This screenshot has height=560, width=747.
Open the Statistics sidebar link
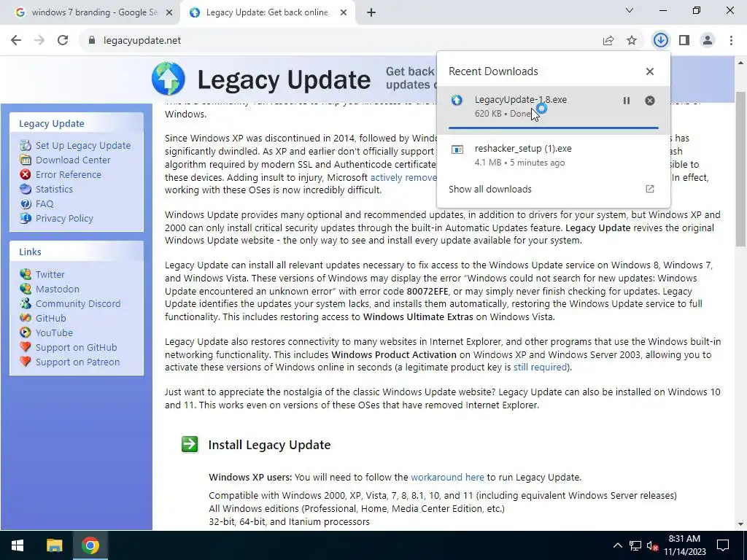54,189
